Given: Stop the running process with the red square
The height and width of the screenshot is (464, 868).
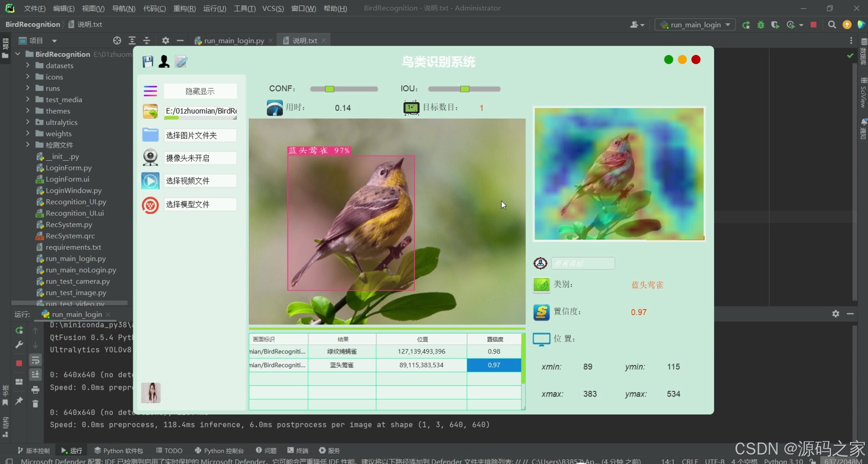Looking at the screenshot, I should click(x=813, y=24).
